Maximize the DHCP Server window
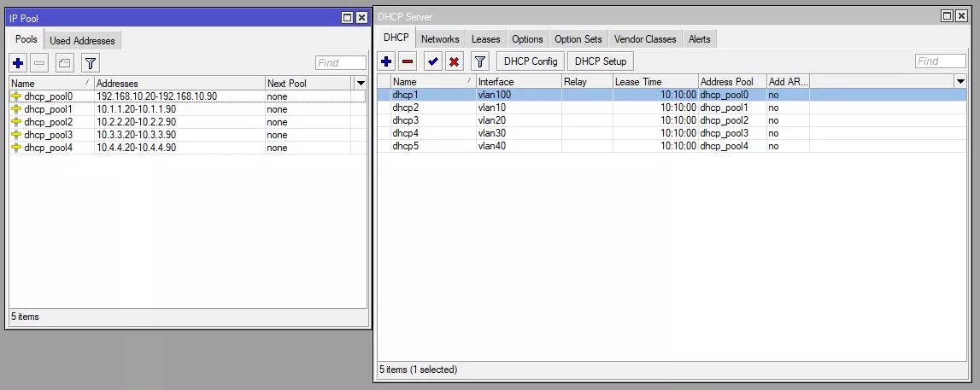 (948, 16)
